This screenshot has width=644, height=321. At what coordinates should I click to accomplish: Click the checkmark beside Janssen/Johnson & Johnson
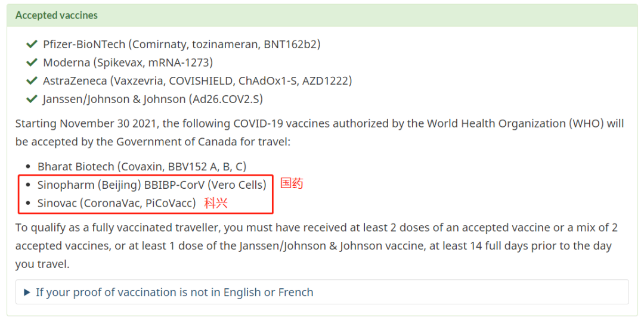tap(32, 99)
